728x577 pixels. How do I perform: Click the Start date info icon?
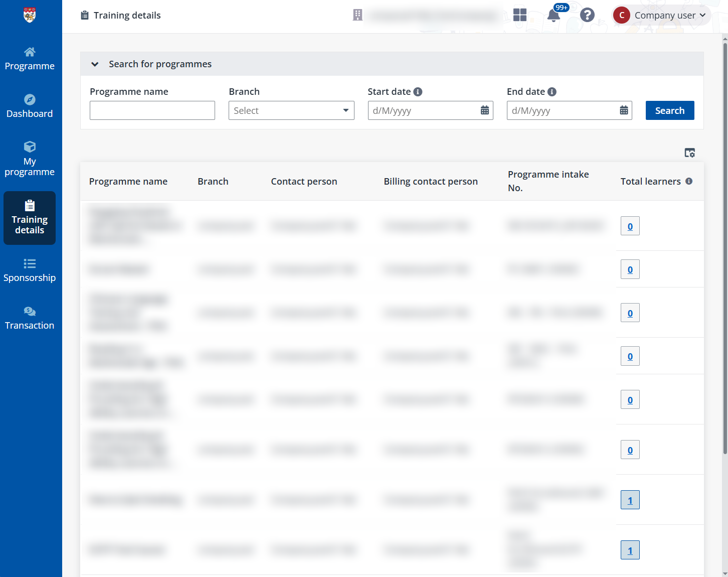pyautogui.click(x=418, y=92)
